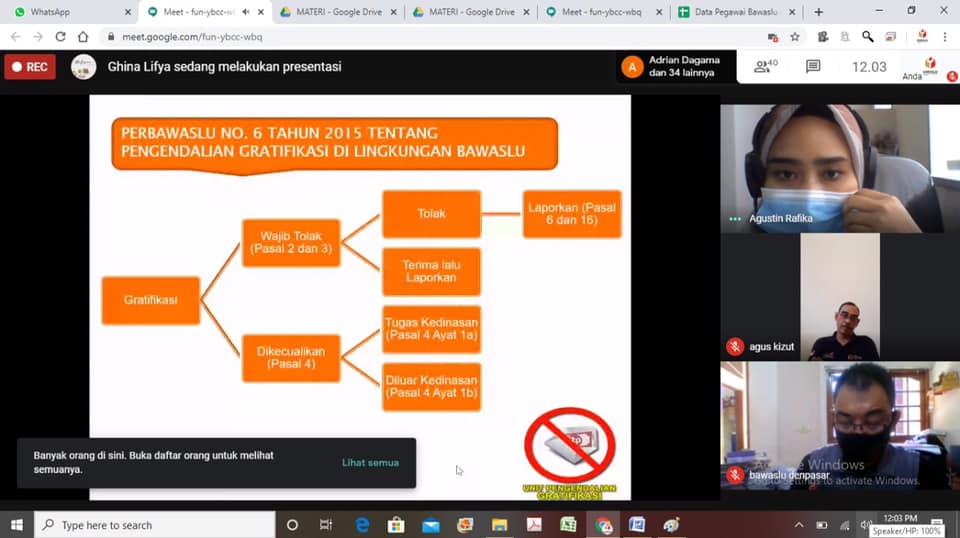Open your own 'Anda' self-view thumbnail

(x=929, y=67)
